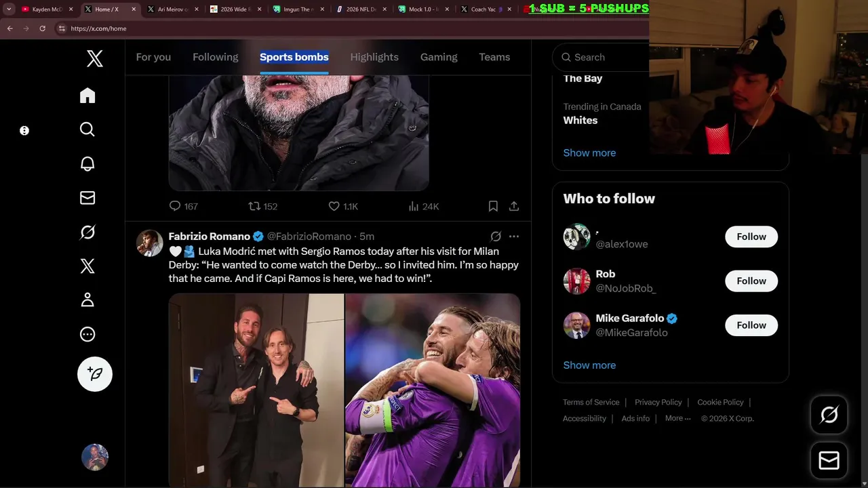The height and width of the screenshot is (488, 868).
Task: Open Profile person icon
Action: point(87,300)
